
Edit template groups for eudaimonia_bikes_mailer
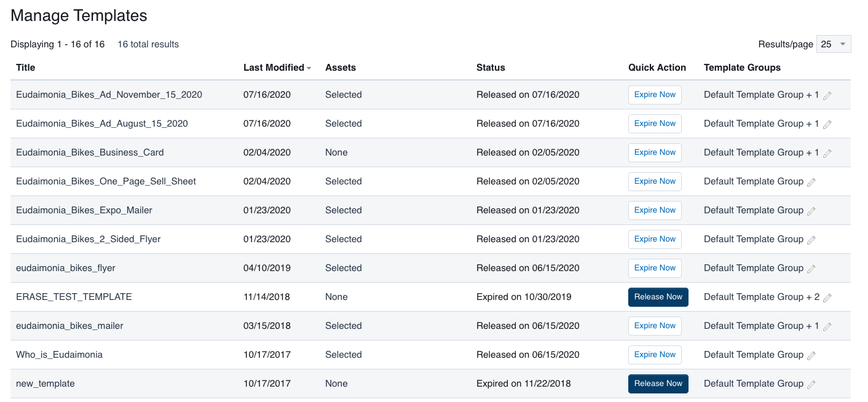pos(827,326)
